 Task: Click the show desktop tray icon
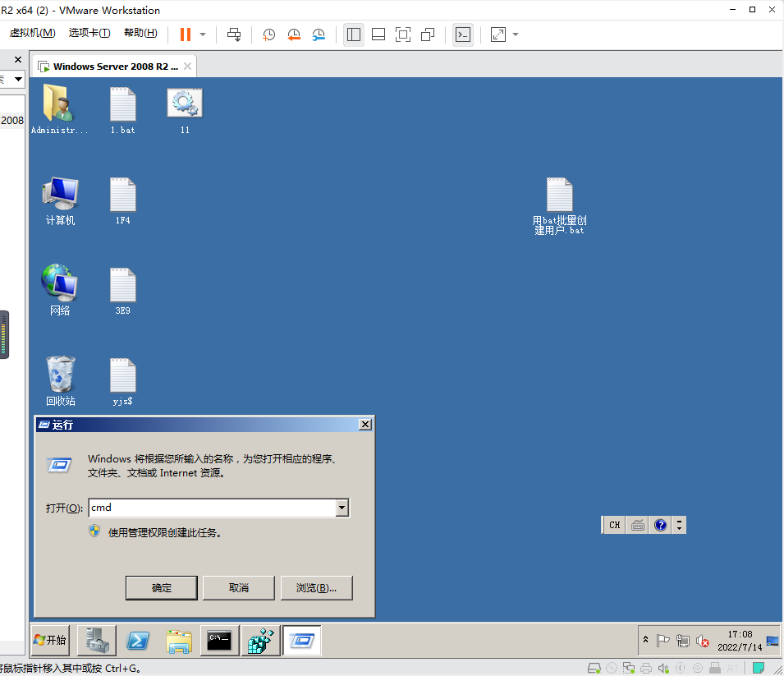coord(772,641)
